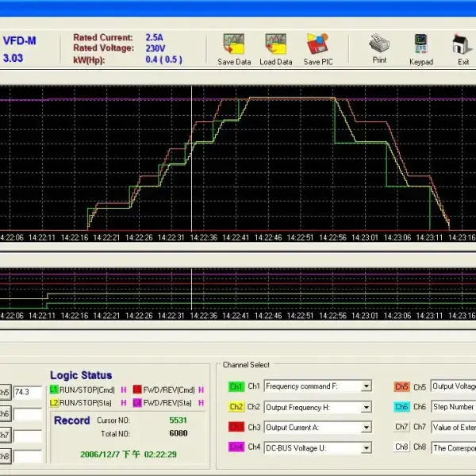Image resolution: width=476 pixels, height=476 pixels.
Task: Click the white Ch7 color swatch
Action: pos(401,427)
